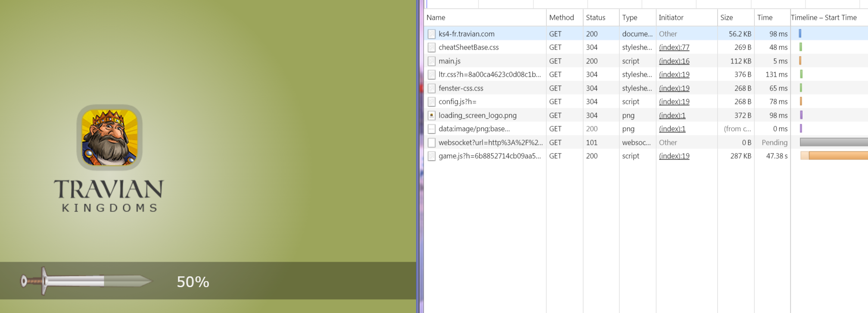
Task: Click the 47.38 s time value
Action: 777,156
